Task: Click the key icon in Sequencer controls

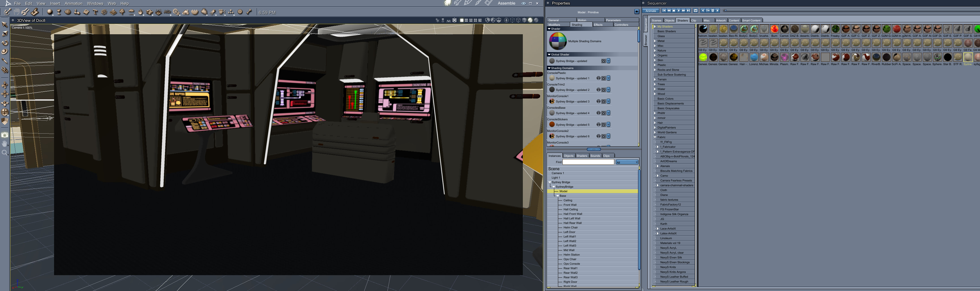Action: pos(708,11)
